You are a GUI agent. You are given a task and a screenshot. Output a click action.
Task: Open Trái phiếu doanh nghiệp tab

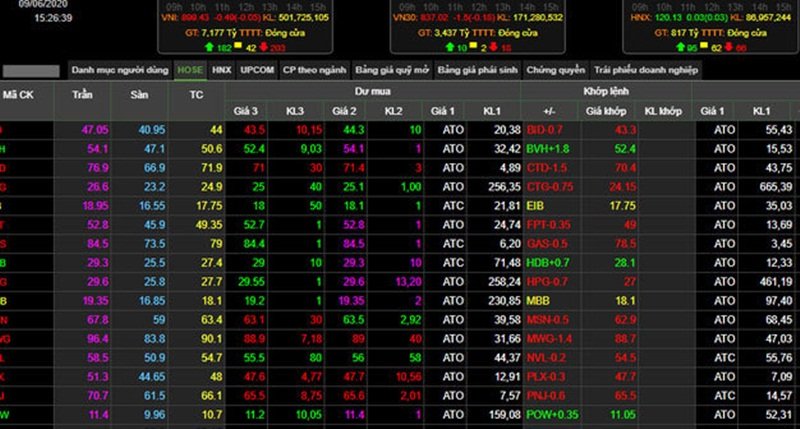[646, 70]
